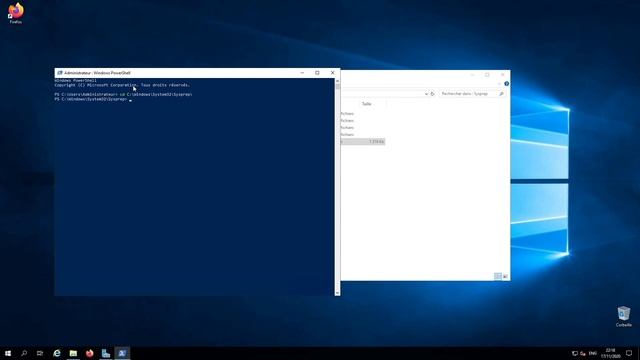Maximize the PowerShell window
Image resolution: width=640 pixels, height=360 pixels.
coord(317,73)
